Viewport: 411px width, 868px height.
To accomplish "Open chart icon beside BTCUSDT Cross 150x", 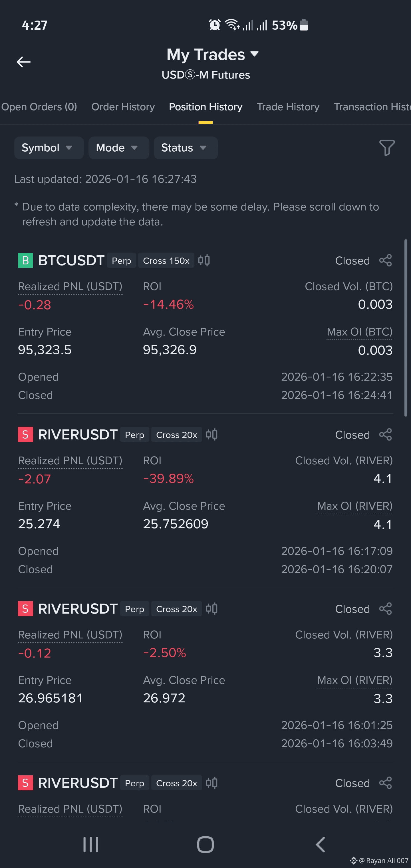I will [204, 260].
